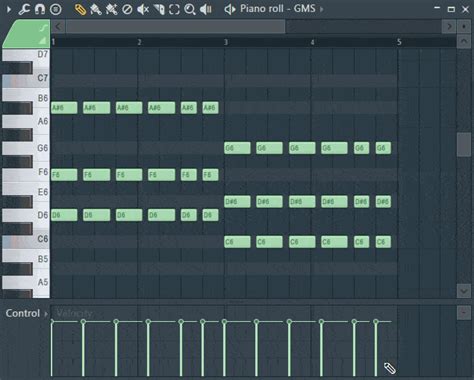Click the horizontal scroll left arrow
Screen dimensions: 474x380
click(58, 26)
